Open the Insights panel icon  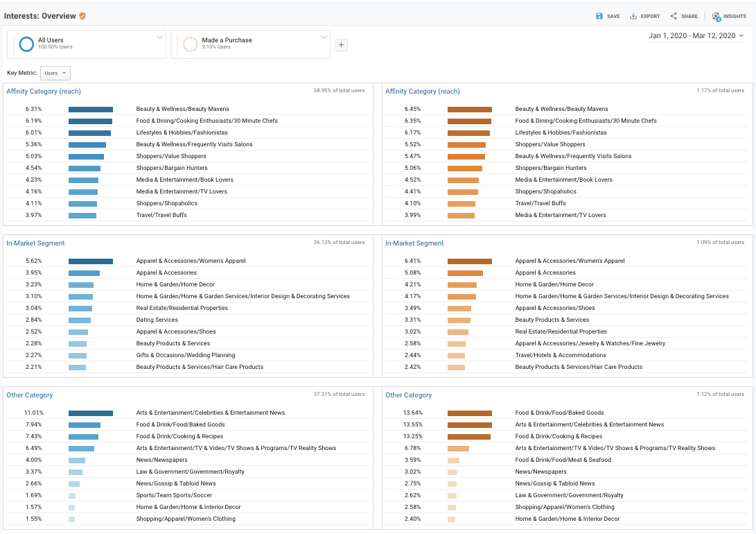[x=717, y=16]
